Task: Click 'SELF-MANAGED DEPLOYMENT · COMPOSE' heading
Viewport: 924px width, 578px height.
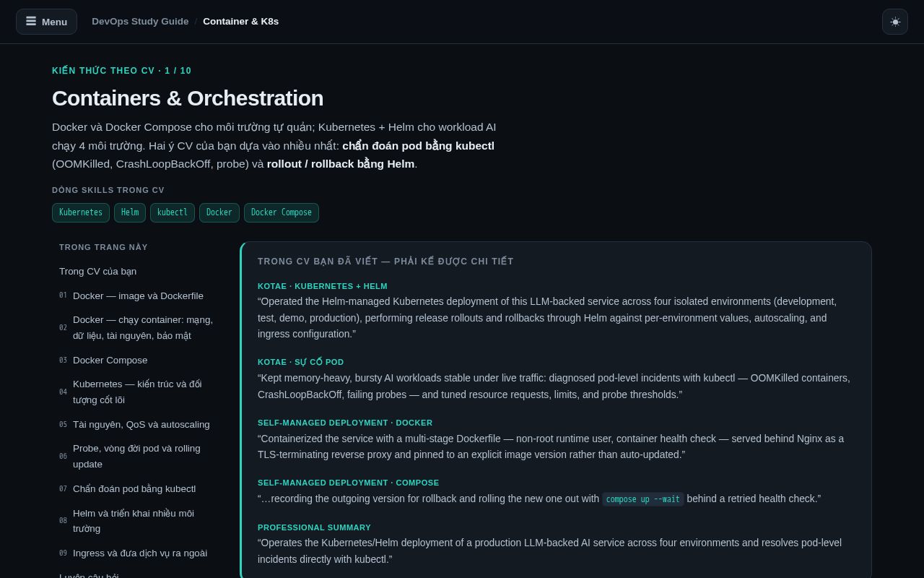Action: point(349,483)
